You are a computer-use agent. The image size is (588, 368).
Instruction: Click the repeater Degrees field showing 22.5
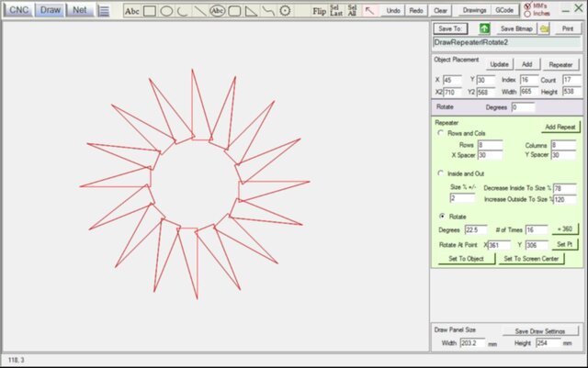tap(476, 229)
